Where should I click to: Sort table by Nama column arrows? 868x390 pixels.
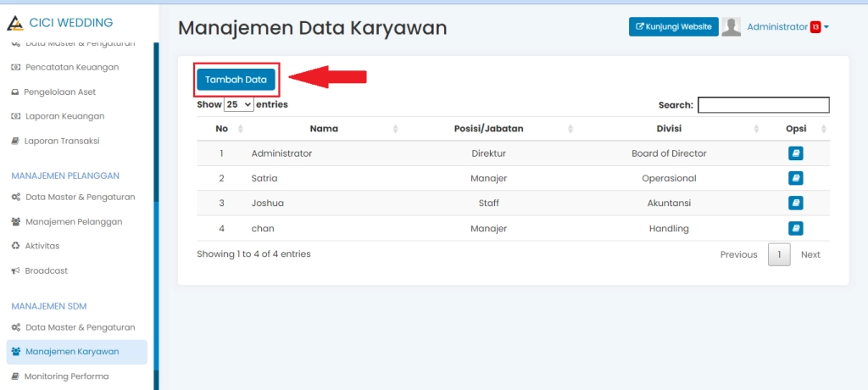click(396, 129)
